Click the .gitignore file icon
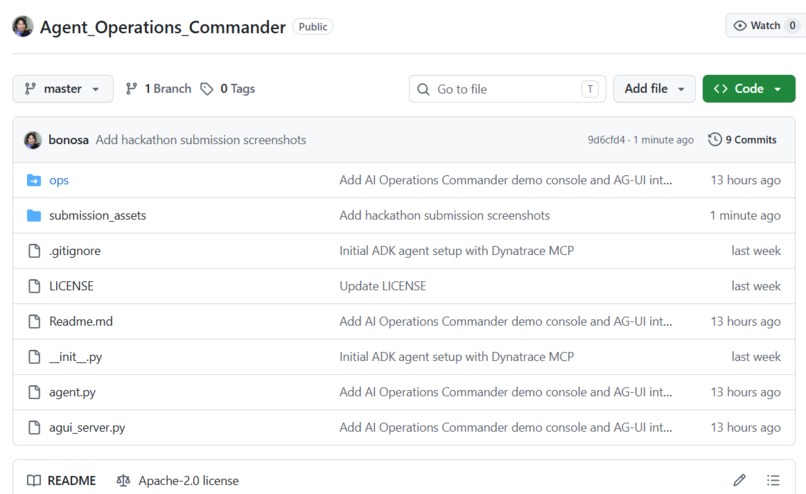 tap(34, 251)
